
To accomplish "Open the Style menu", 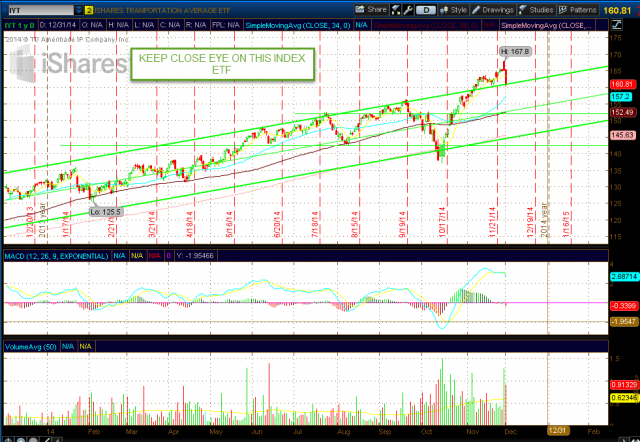I will point(453,10).
